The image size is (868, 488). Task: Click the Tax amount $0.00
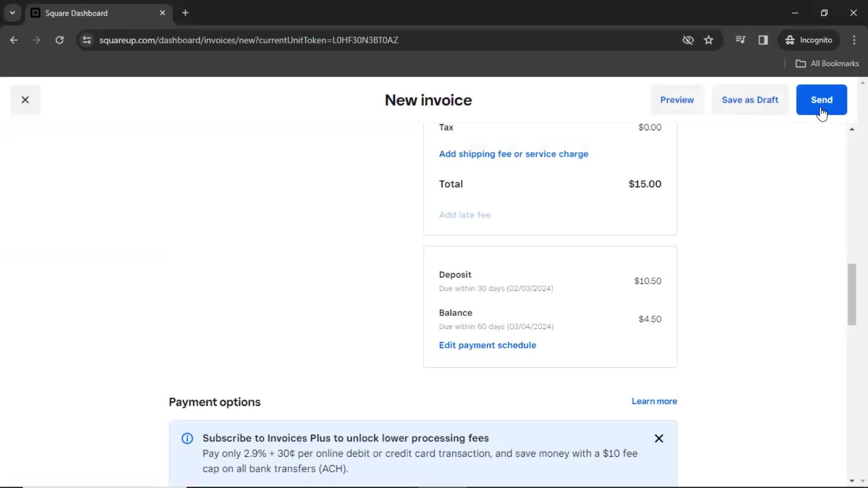(x=650, y=127)
